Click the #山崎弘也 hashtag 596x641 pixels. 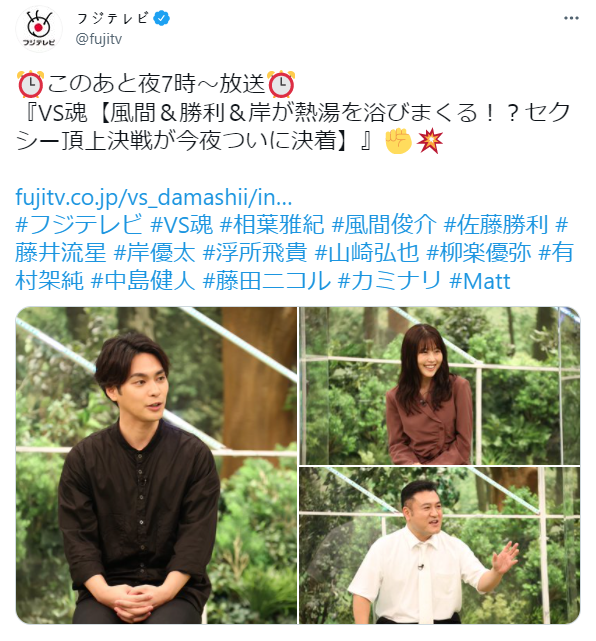tap(367, 253)
